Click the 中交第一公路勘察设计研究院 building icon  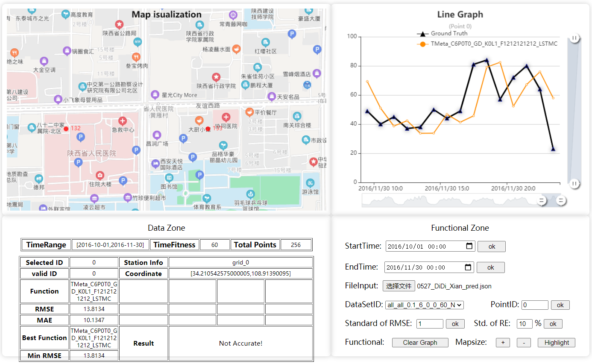(x=82, y=87)
